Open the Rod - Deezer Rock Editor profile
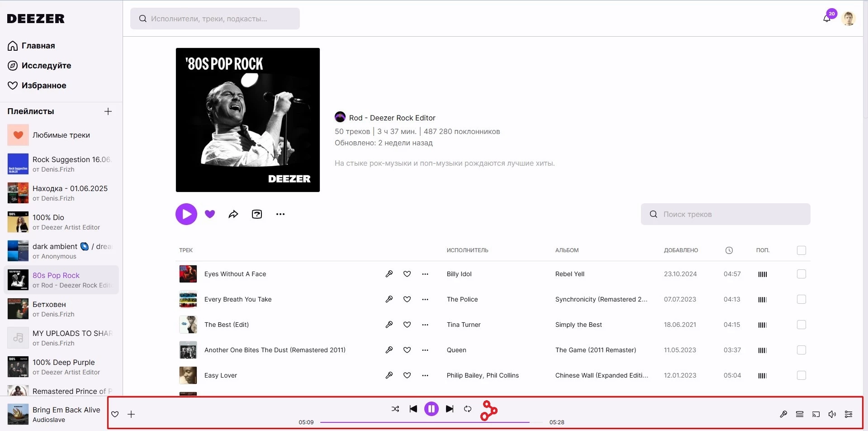Screen dimensions: 868x431 [392, 118]
